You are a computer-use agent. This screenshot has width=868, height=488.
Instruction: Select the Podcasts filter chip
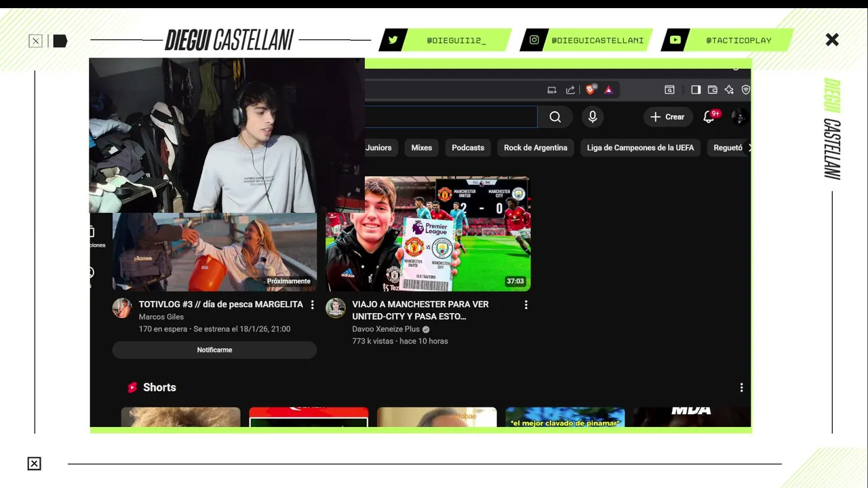pyautogui.click(x=468, y=148)
